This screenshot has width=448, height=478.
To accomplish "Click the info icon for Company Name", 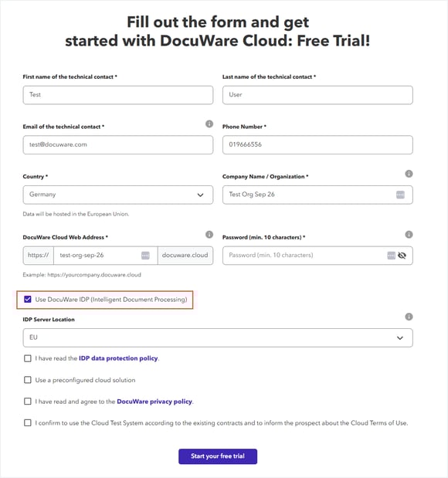I will [x=409, y=174].
